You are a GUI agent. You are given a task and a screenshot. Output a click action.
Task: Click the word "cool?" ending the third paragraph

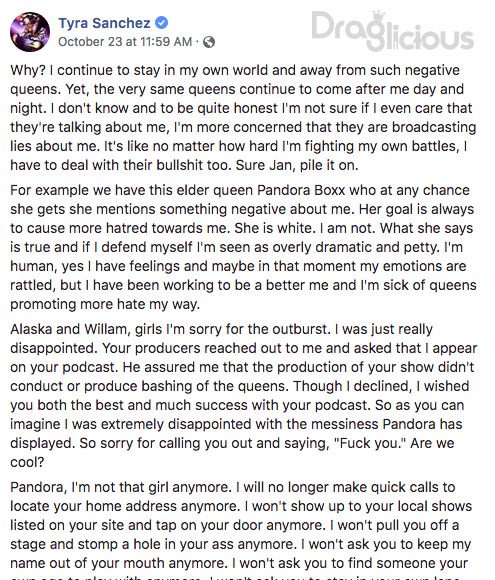27,462
